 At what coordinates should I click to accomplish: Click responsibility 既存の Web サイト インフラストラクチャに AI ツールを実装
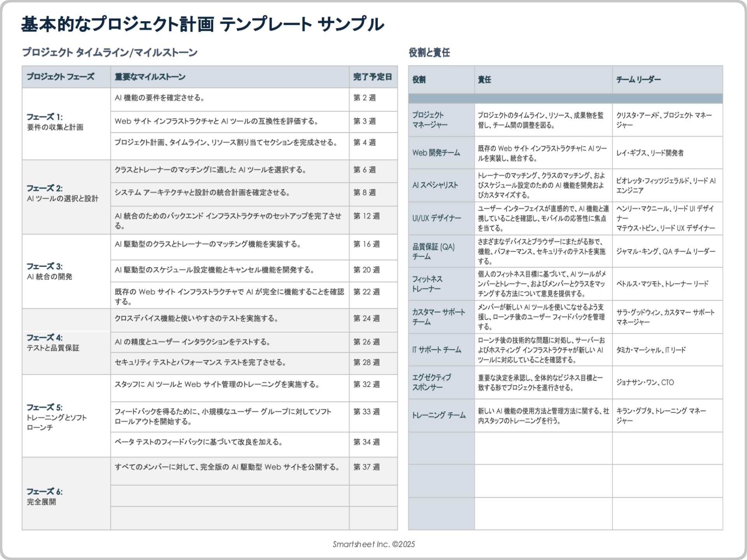[543, 152]
